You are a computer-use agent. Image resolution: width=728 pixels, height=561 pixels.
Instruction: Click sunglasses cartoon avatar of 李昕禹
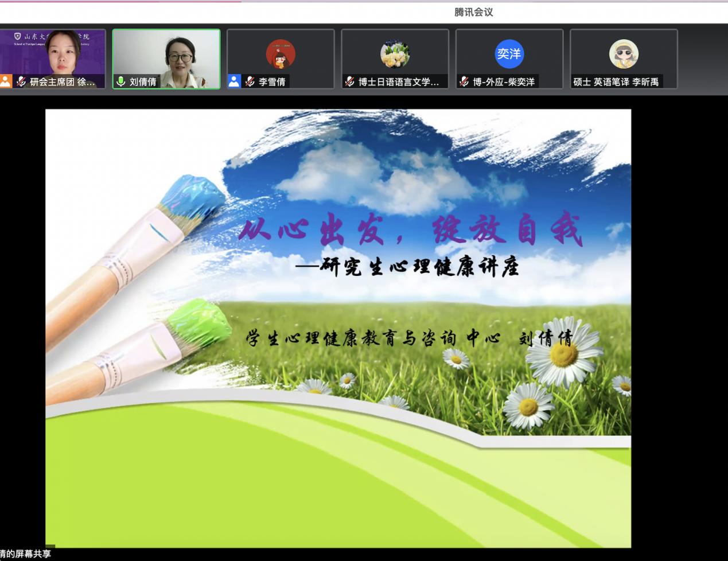[624, 54]
